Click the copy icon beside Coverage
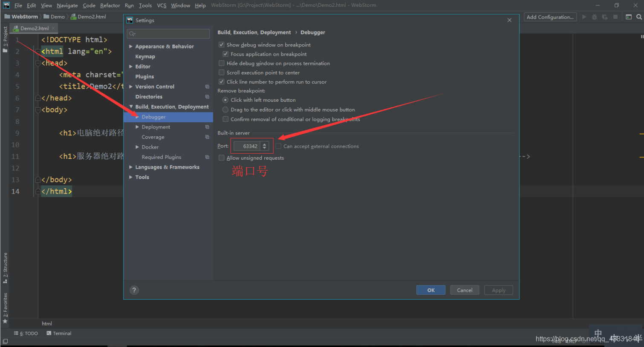 [x=207, y=137]
